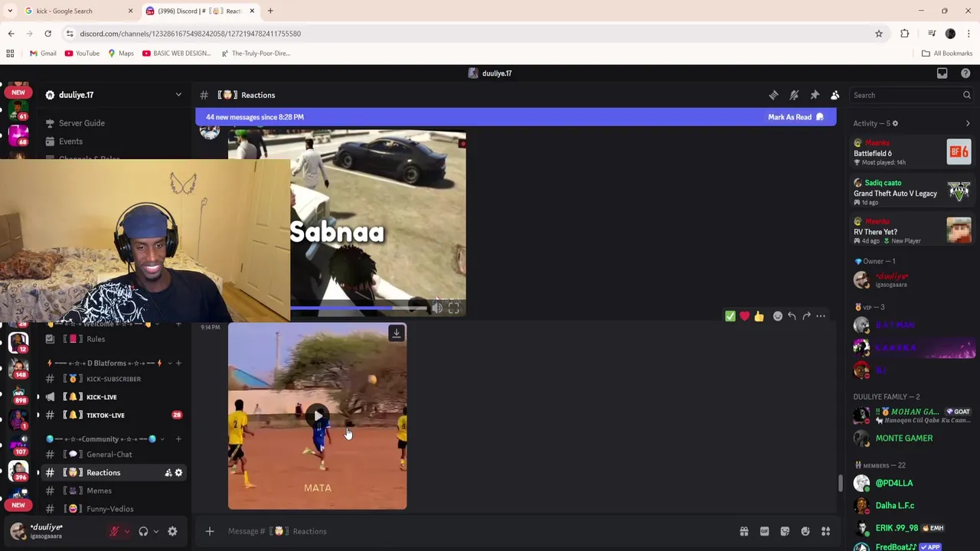The height and width of the screenshot is (551, 980).
Task: Make the Sabnaa video fullscreen
Action: 454,308
